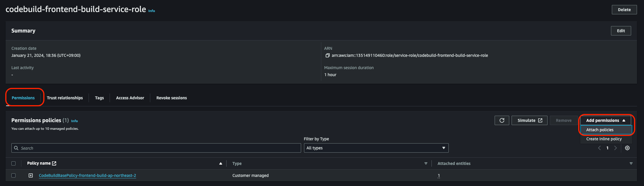This screenshot has width=644, height=186.
Task: Open table preferences gear icon
Action: point(627,148)
